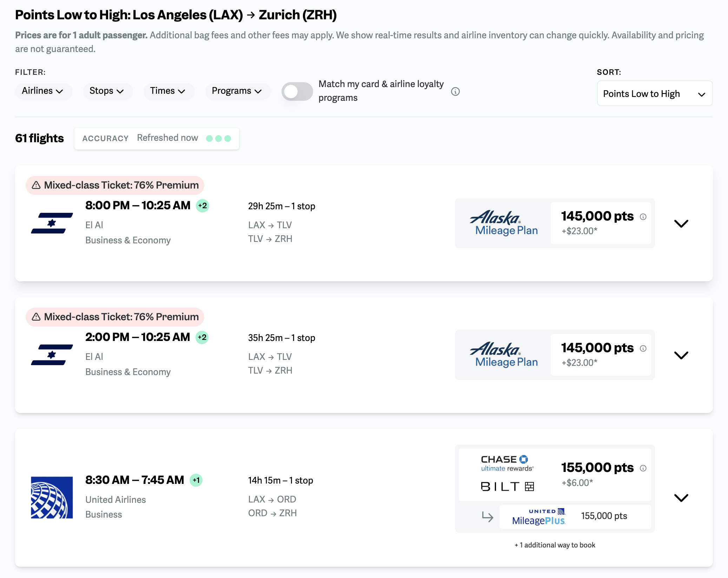
Task: Open the Stops filter dropdown
Action: click(107, 91)
